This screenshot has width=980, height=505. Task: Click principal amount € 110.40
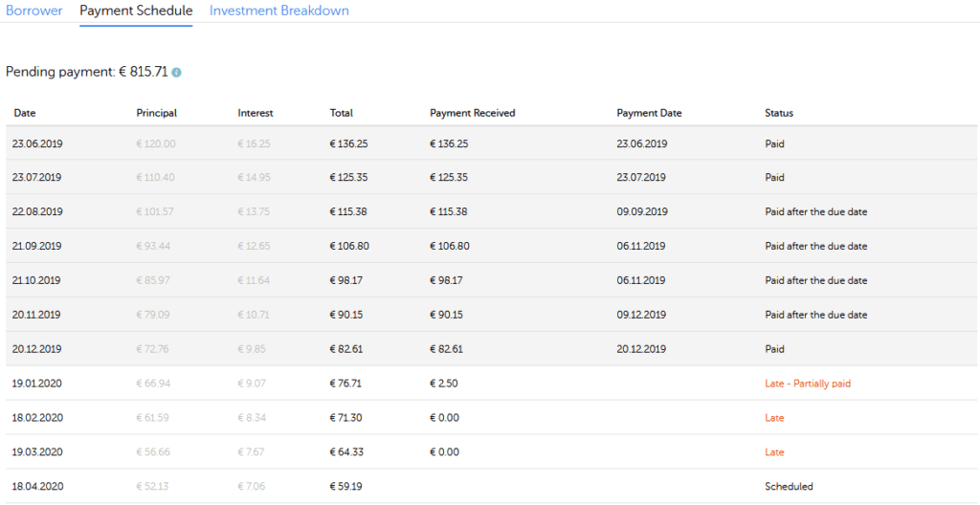(x=156, y=177)
